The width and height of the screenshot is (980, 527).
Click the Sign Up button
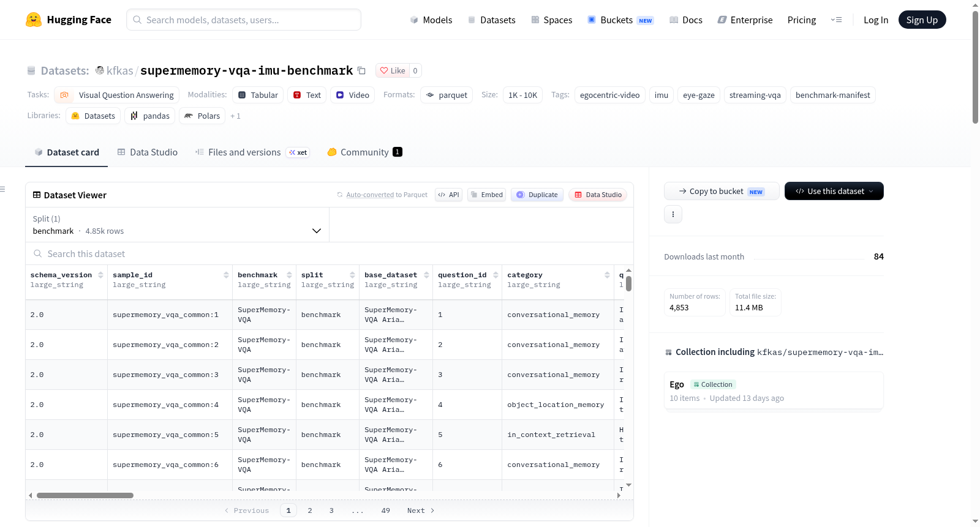(922, 20)
